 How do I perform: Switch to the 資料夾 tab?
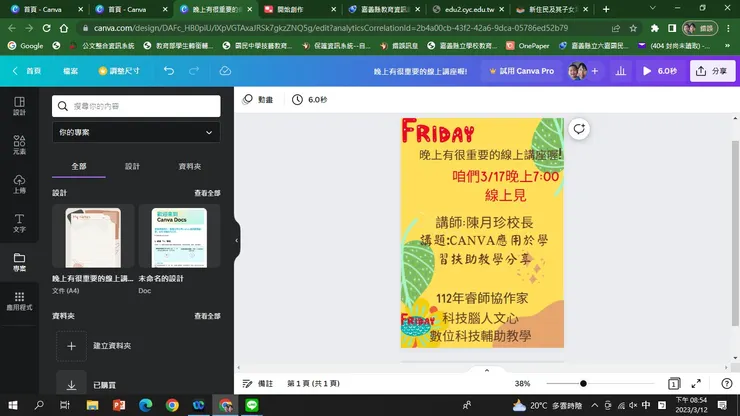pos(190,166)
